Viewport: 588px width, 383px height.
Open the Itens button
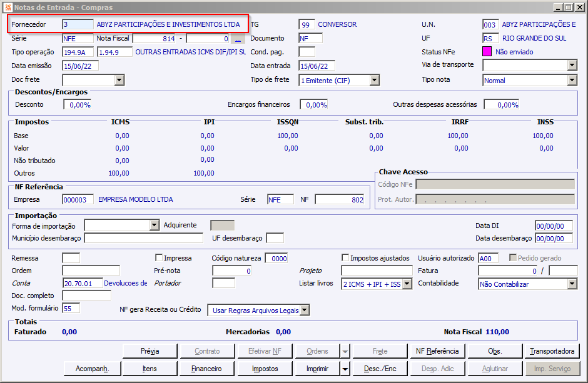[x=150, y=369]
